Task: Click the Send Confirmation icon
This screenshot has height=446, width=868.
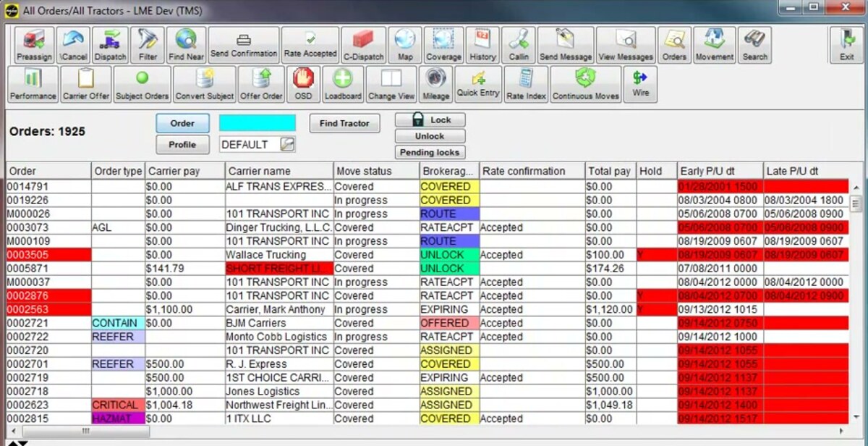Action: tap(244, 45)
